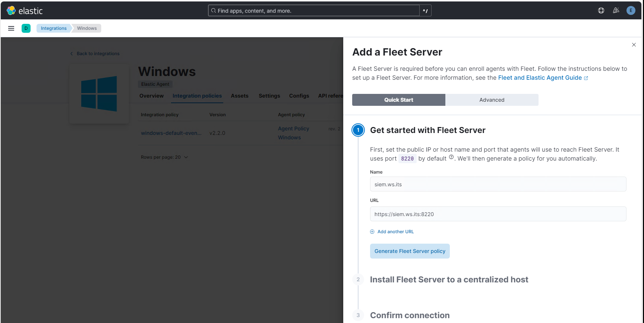
Task: Open windows-default-even... integration policy
Action: tap(171, 133)
